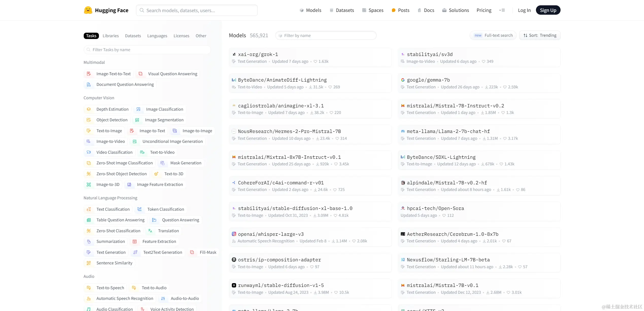Click the Table Question Answering icon

tap(89, 220)
